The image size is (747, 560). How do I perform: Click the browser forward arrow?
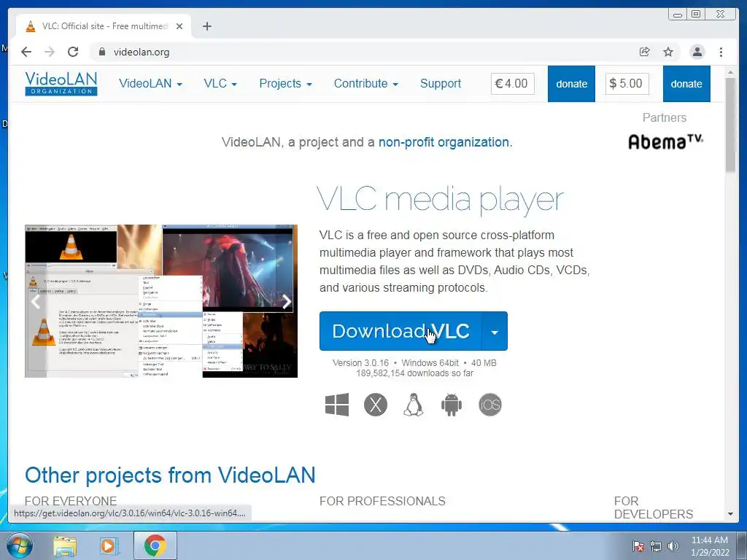[x=50, y=52]
